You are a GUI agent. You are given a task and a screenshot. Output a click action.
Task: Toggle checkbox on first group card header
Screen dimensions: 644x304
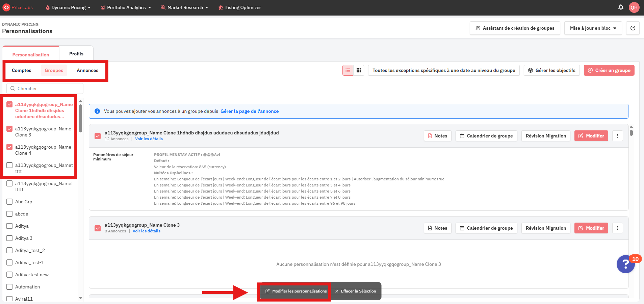click(x=98, y=136)
